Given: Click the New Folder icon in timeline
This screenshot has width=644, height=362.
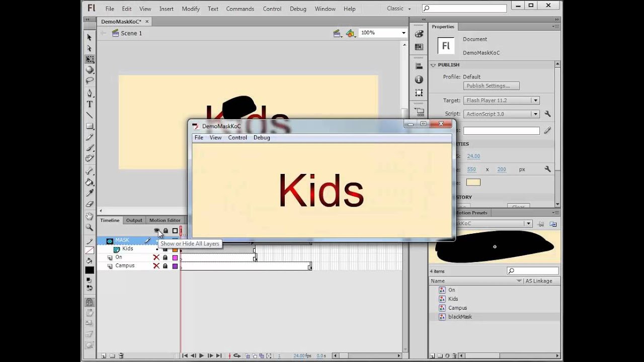Looking at the screenshot, I should click(112, 355).
